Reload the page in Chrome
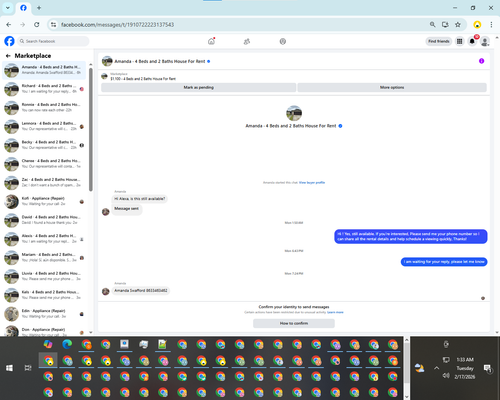Screen dimensions: 500x400 coord(37,25)
